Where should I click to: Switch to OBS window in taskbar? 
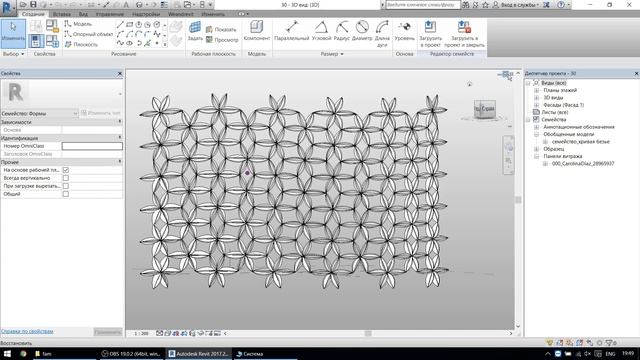131,354
